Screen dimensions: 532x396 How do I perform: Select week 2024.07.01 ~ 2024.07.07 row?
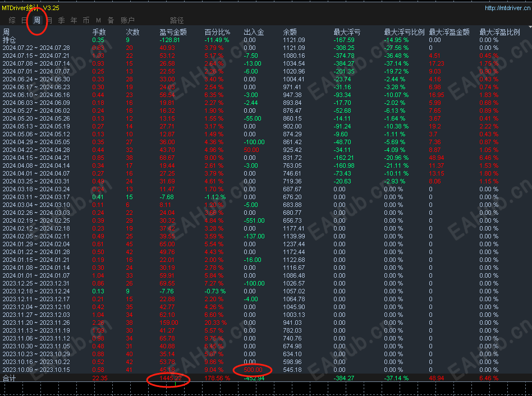pos(266,71)
